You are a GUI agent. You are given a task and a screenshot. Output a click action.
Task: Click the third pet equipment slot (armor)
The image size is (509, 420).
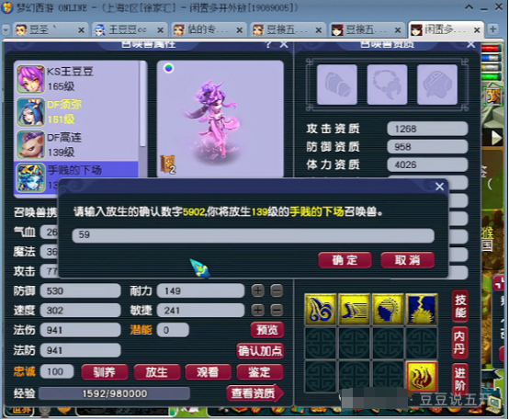click(x=437, y=85)
